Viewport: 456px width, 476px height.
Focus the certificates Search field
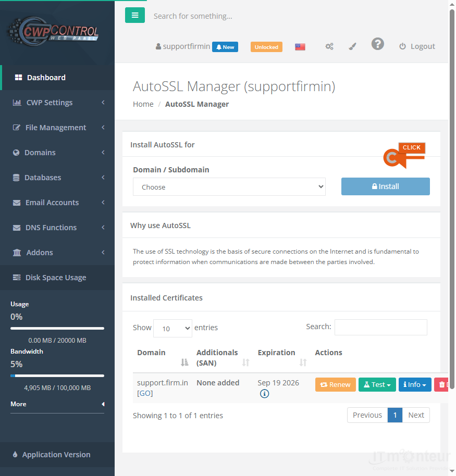coord(380,327)
